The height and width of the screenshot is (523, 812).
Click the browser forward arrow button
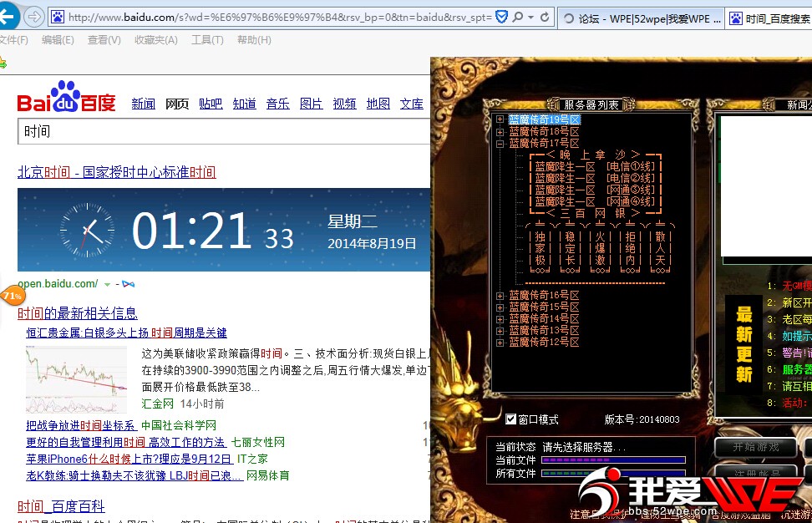pyautogui.click(x=34, y=17)
